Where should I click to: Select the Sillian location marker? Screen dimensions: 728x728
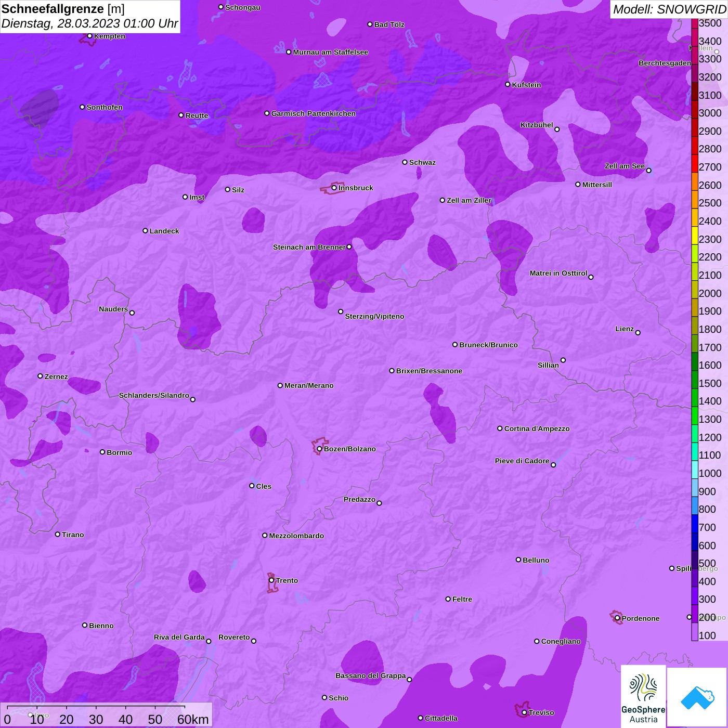click(563, 360)
